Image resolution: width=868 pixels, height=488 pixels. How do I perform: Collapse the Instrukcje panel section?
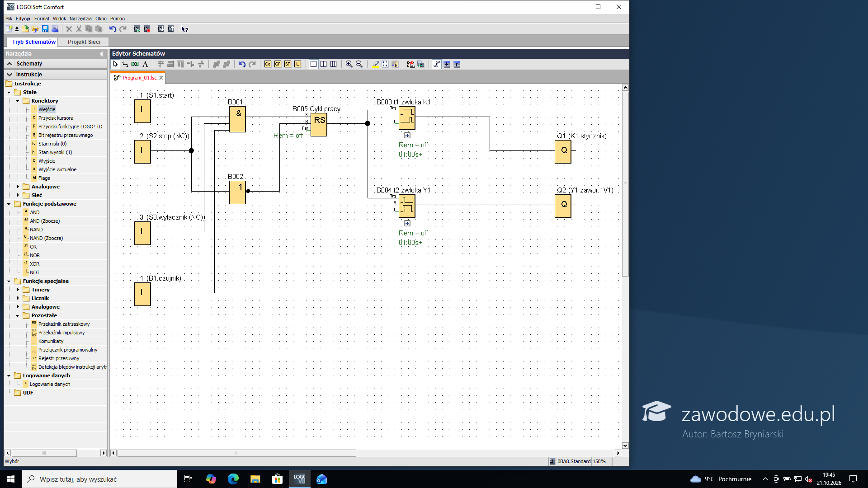9,75
